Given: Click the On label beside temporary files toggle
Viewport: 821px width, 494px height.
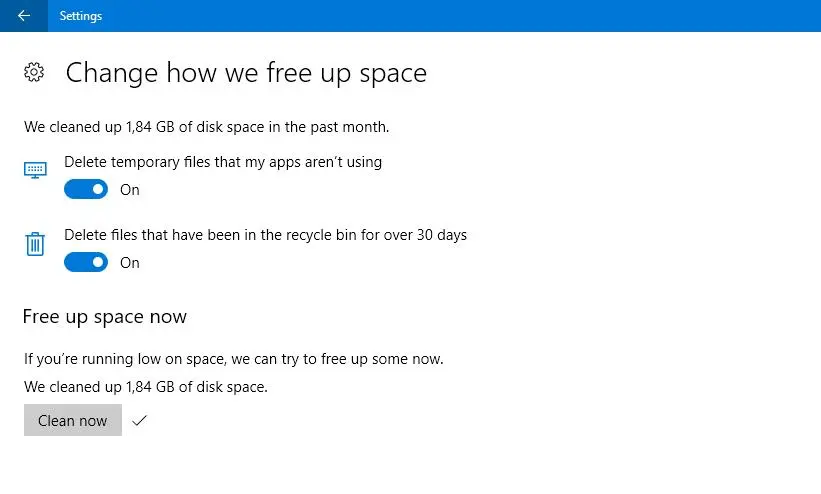Looking at the screenshot, I should click(x=130, y=190).
